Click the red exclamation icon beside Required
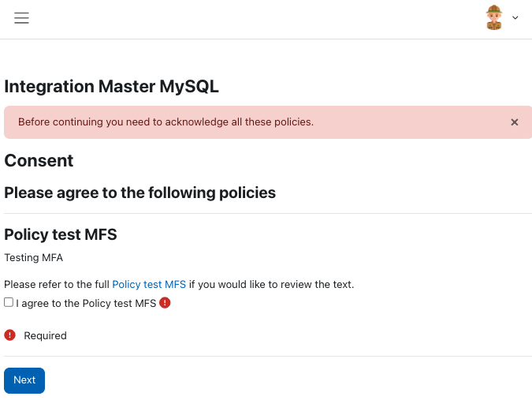The height and width of the screenshot is (400, 532). (9, 335)
